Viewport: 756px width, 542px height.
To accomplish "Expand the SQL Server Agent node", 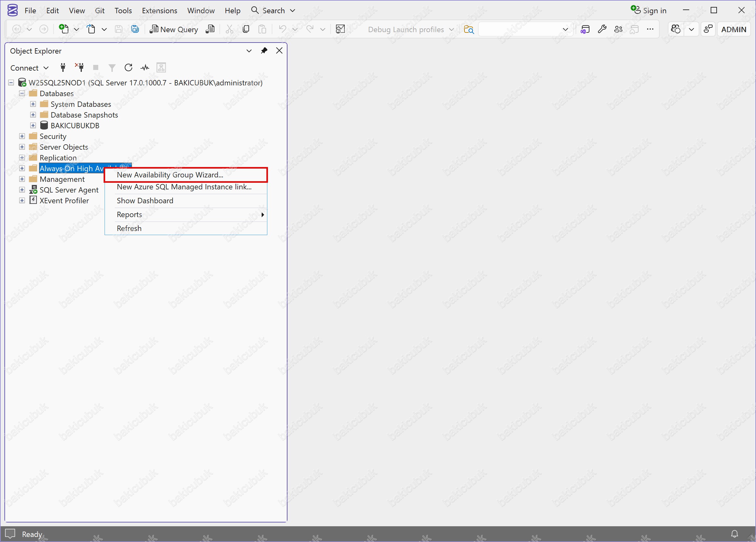I will click(22, 190).
